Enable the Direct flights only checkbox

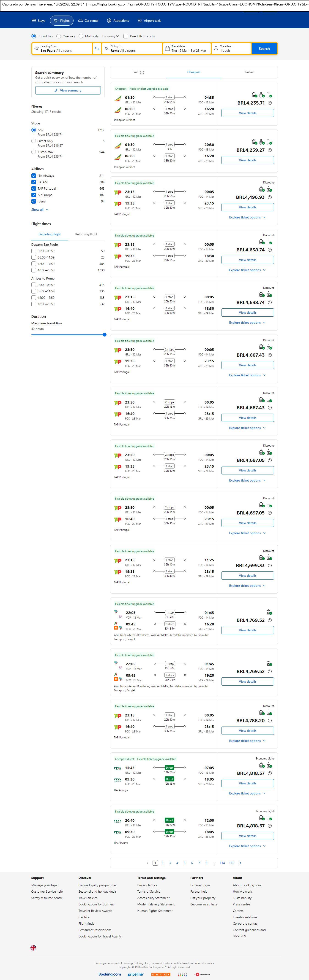click(x=126, y=36)
